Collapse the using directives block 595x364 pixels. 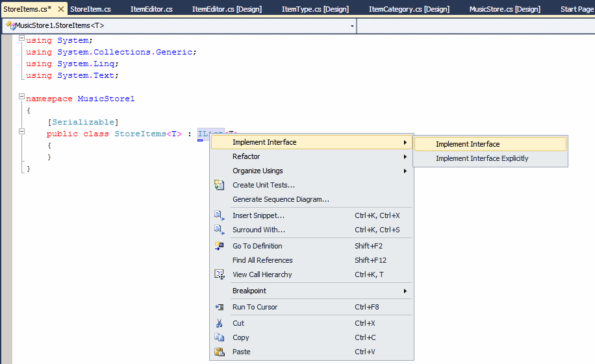pyautogui.click(x=21, y=38)
